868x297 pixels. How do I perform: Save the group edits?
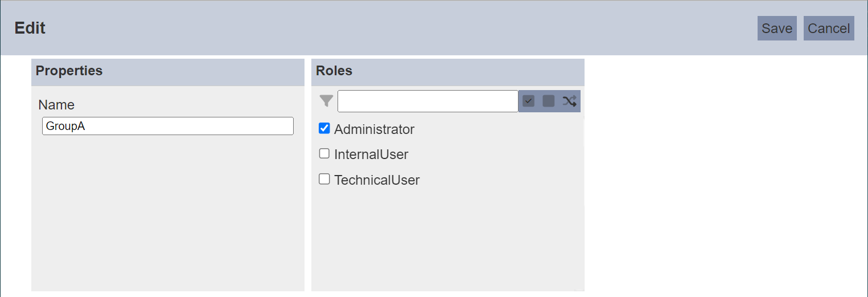[777, 29]
